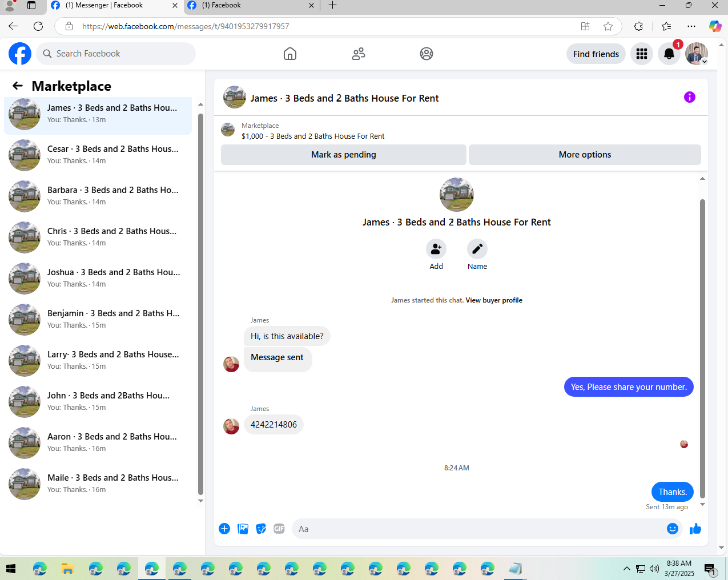Click the Marketplace back arrow

pyautogui.click(x=18, y=86)
